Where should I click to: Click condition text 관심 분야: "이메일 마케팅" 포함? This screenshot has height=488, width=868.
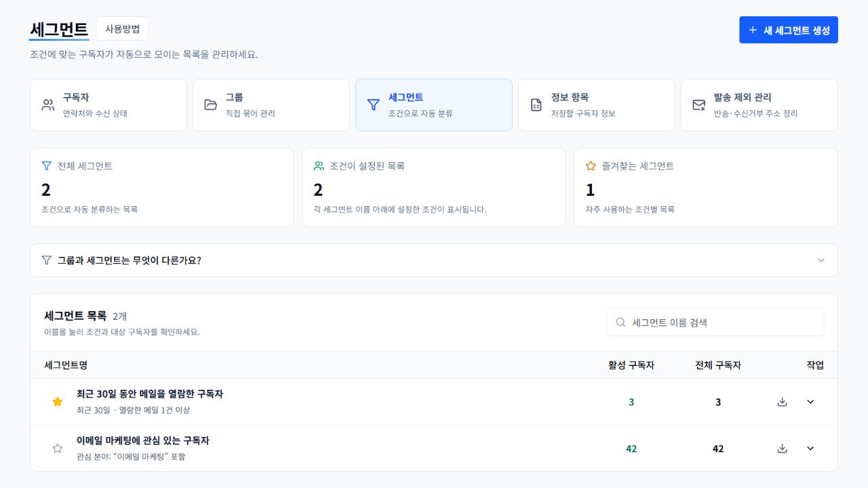(131, 457)
